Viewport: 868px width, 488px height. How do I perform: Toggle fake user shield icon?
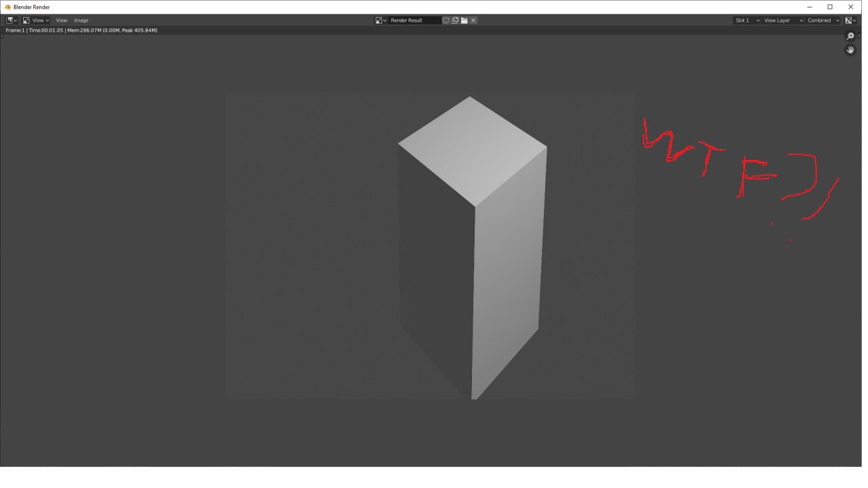click(446, 20)
